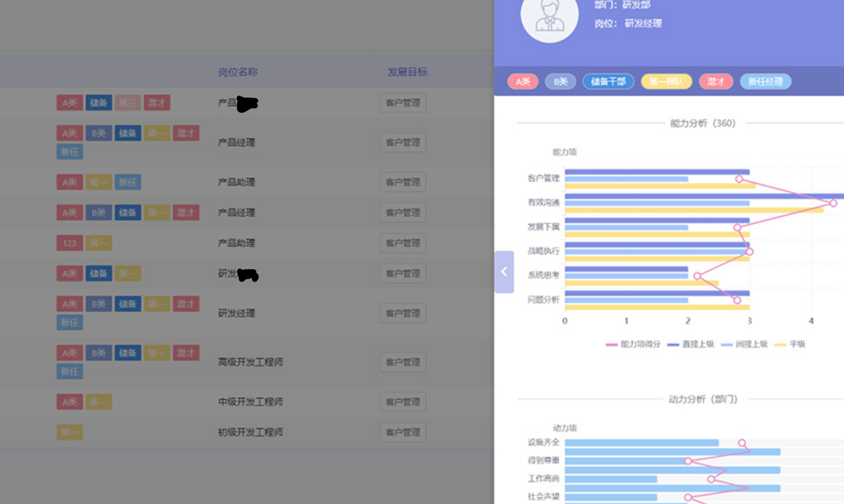Click the 储备 tag in the 研发经理 row

(128, 304)
